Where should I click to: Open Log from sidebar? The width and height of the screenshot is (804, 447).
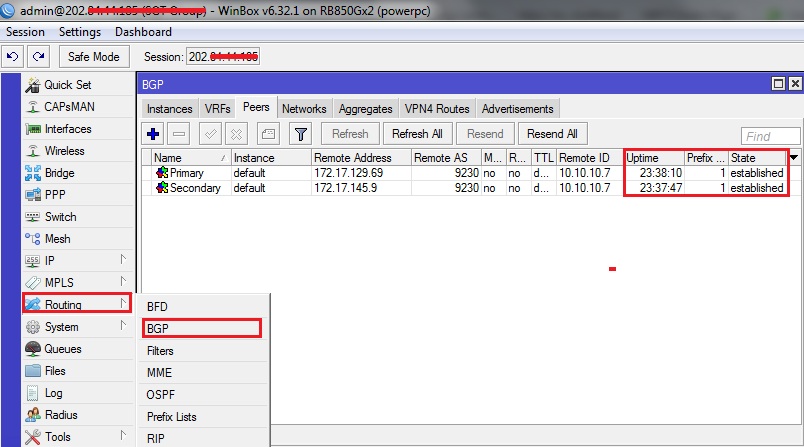78,393
